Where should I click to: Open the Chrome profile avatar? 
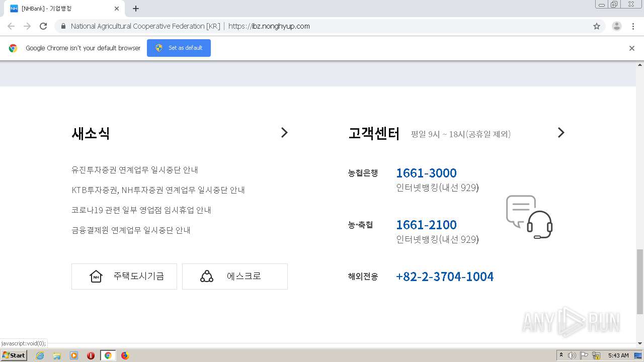[x=617, y=26]
